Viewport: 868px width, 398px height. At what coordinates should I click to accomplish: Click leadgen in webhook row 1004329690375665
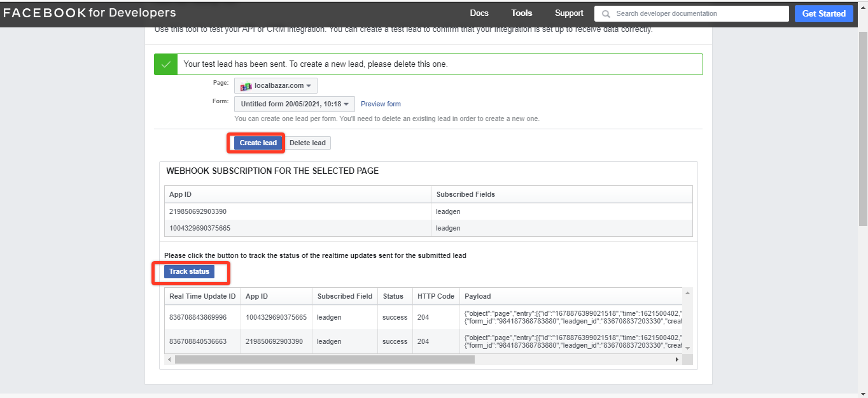pyautogui.click(x=448, y=228)
